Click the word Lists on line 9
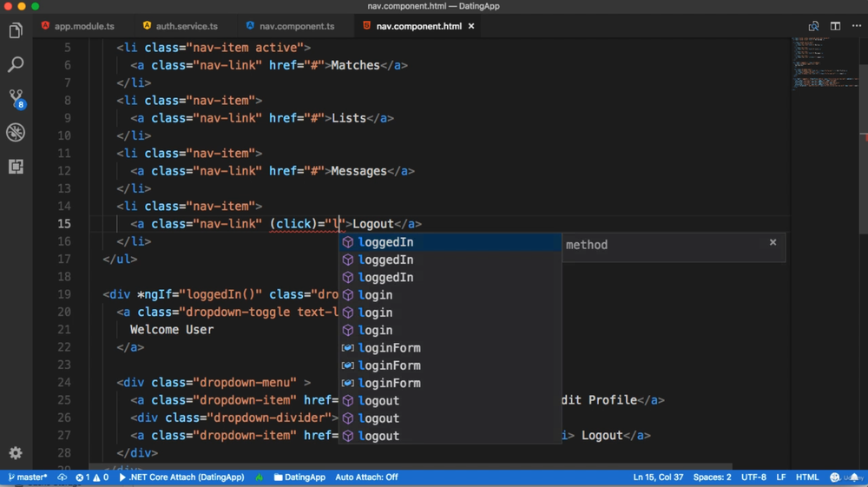The image size is (868, 487). [349, 118]
